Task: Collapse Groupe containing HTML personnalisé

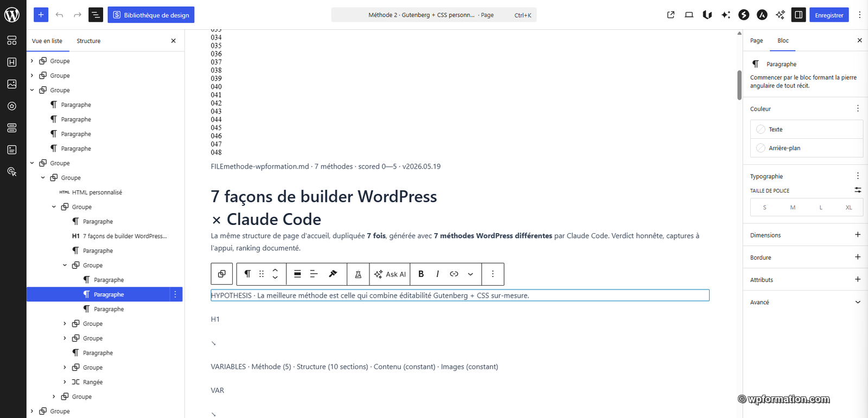Action: point(43,178)
